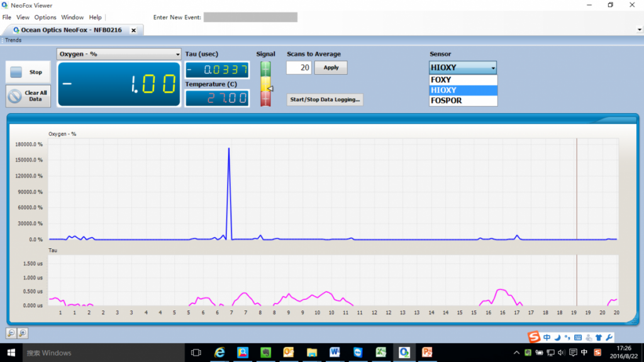Image resolution: width=644 pixels, height=362 pixels.
Task: Click the Stop acquisition button
Action: [28, 72]
